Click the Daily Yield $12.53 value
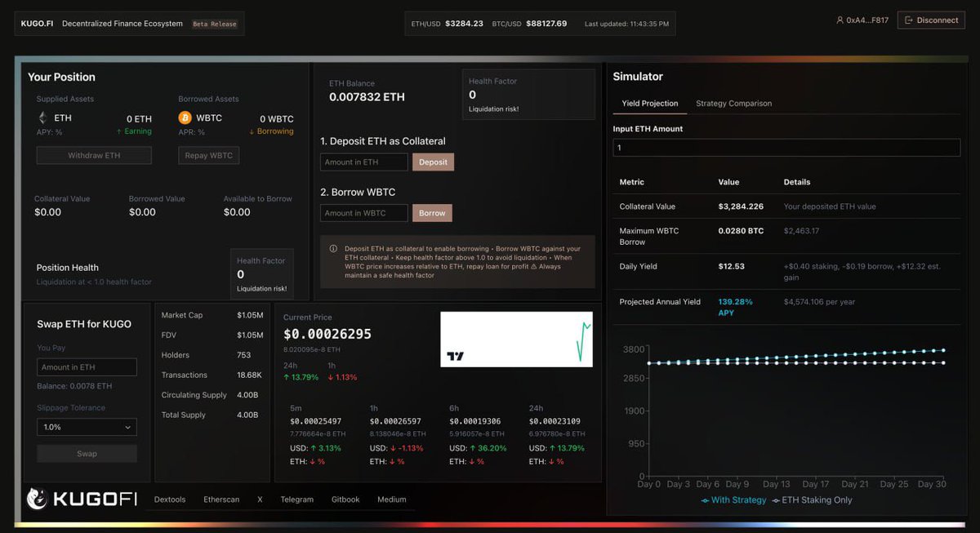Image resolution: width=980 pixels, height=533 pixels. point(731,266)
